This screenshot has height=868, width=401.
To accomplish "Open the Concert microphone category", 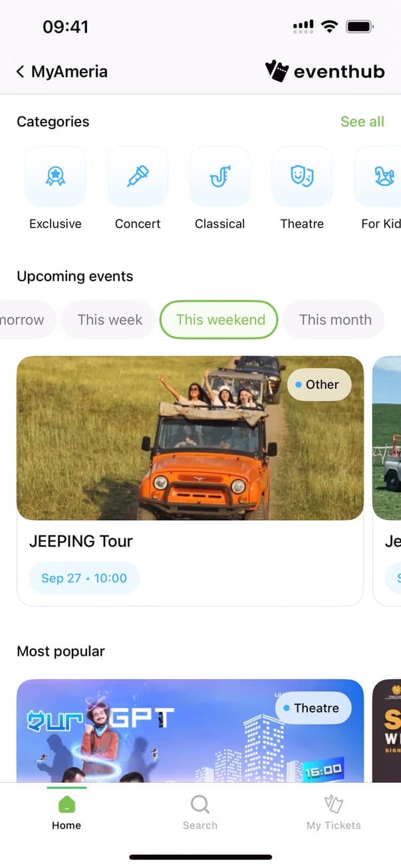I will coord(138,176).
